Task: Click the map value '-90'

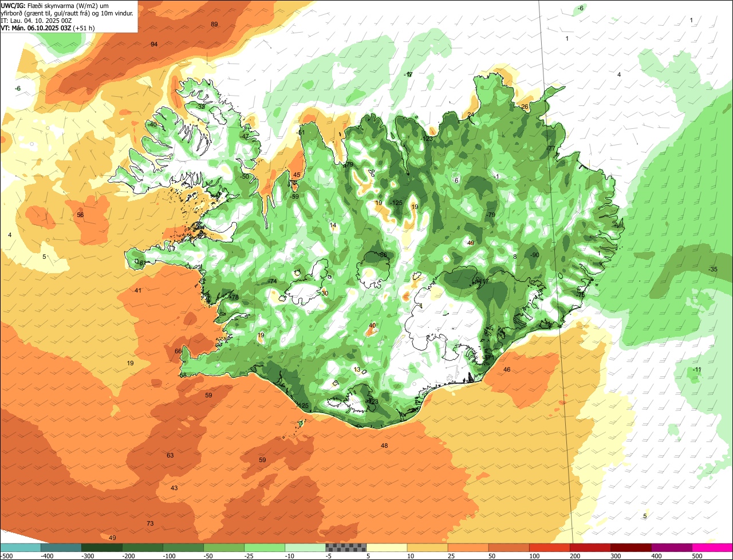Action: 534,255
